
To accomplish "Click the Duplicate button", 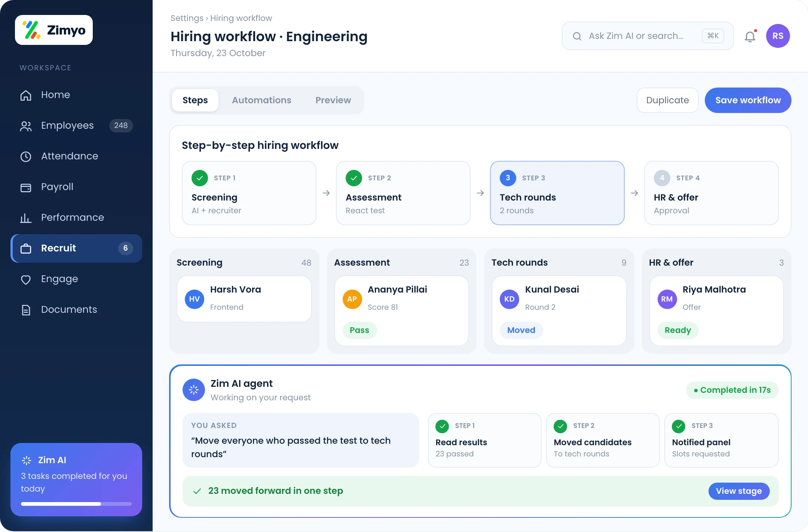I will [667, 100].
